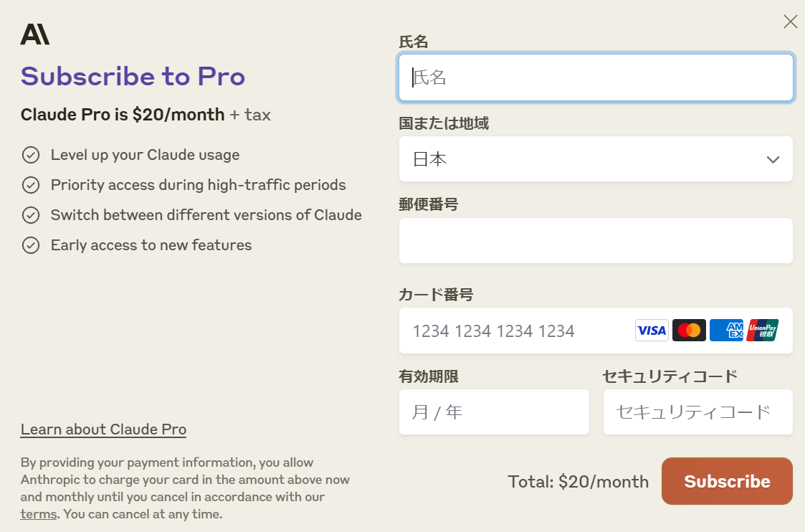This screenshot has width=805, height=532.
Task: Click the UnionPay card icon
Action: pyautogui.click(x=762, y=331)
